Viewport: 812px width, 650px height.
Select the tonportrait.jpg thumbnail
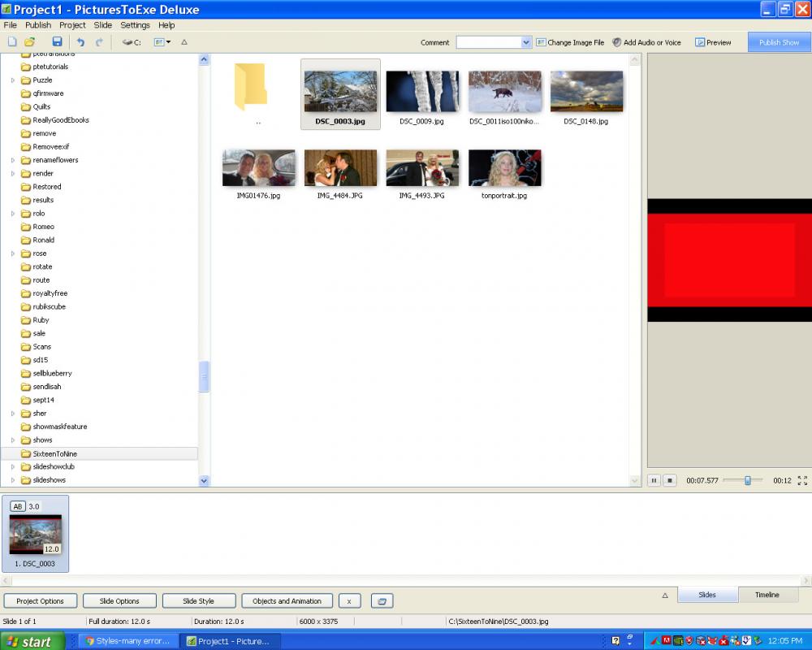click(x=504, y=168)
